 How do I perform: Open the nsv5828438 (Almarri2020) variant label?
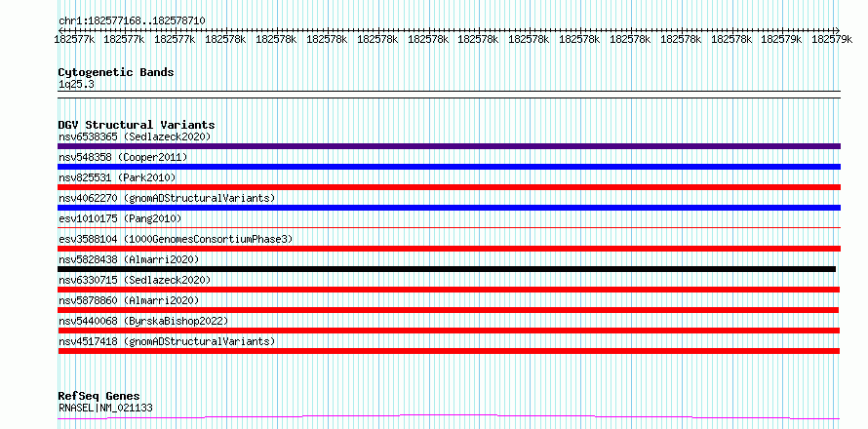(x=129, y=259)
